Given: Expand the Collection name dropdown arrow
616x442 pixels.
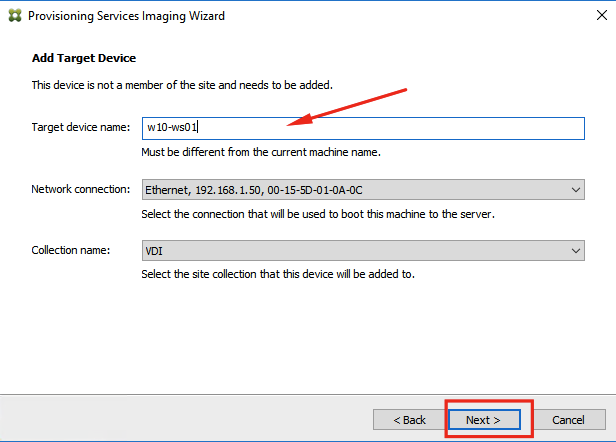Looking at the screenshot, I should coord(576,251).
